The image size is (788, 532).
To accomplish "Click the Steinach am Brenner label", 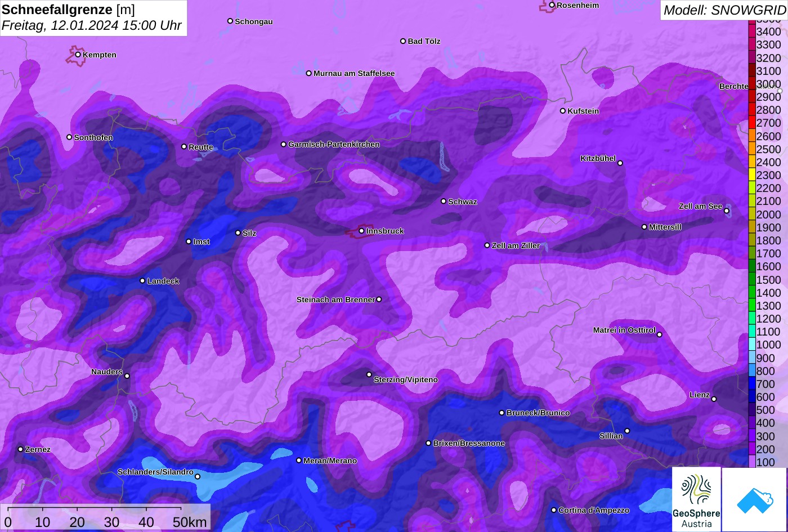I will coord(335,299).
